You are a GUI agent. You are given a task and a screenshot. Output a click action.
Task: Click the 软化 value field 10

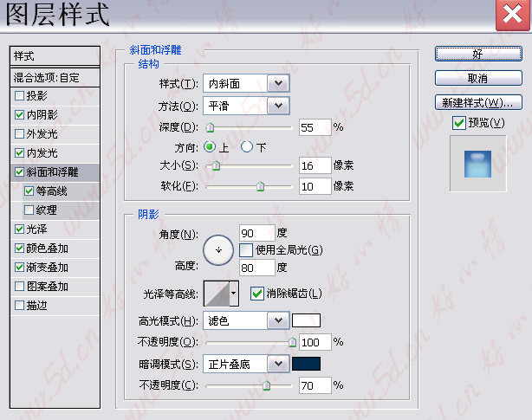[x=315, y=186]
